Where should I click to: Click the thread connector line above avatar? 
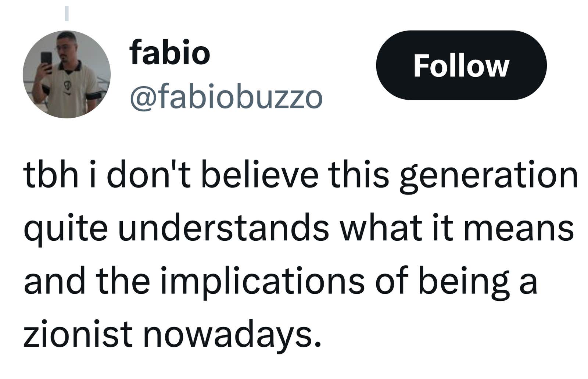pyautogui.click(x=67, y=14)
